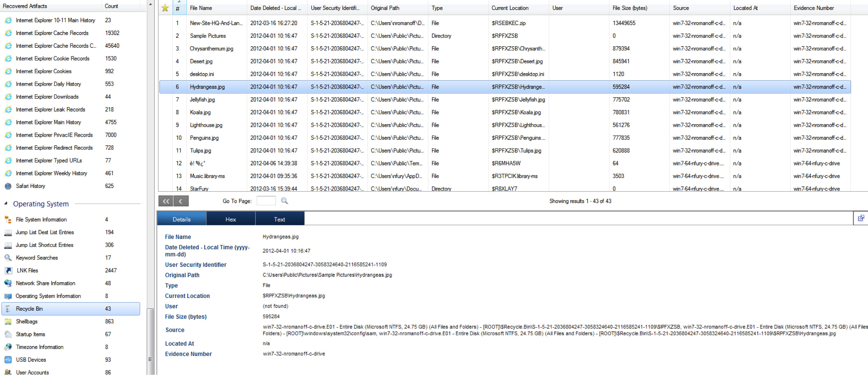The height and width of the screenshot is (375, 868).
Task: Open LNK Files artifacts
Action: pos(27,270)
